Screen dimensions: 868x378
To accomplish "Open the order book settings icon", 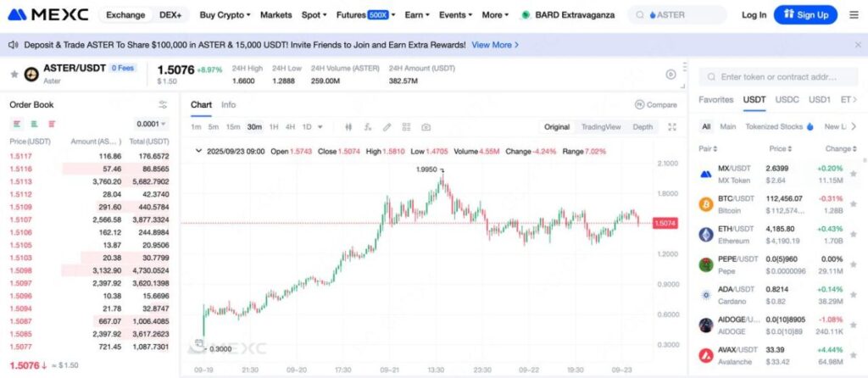I will click(163, 105).
